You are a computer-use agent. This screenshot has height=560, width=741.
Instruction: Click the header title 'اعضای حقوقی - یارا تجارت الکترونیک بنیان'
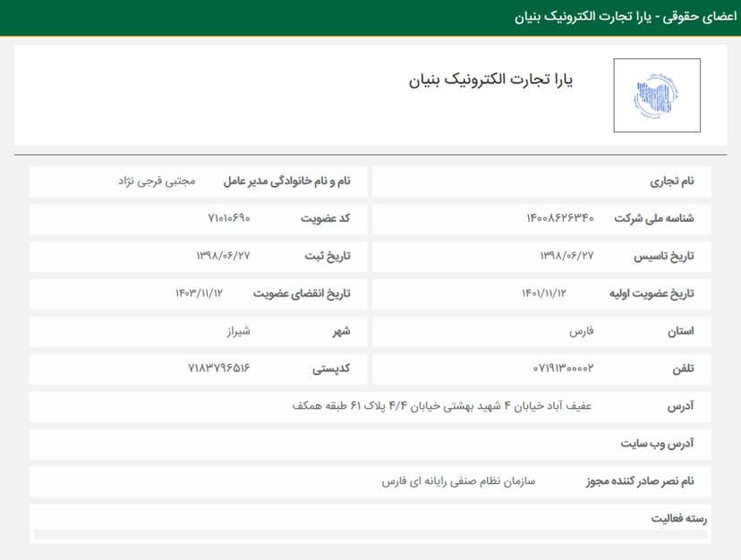pyautogui.click(x=626, y=17)
